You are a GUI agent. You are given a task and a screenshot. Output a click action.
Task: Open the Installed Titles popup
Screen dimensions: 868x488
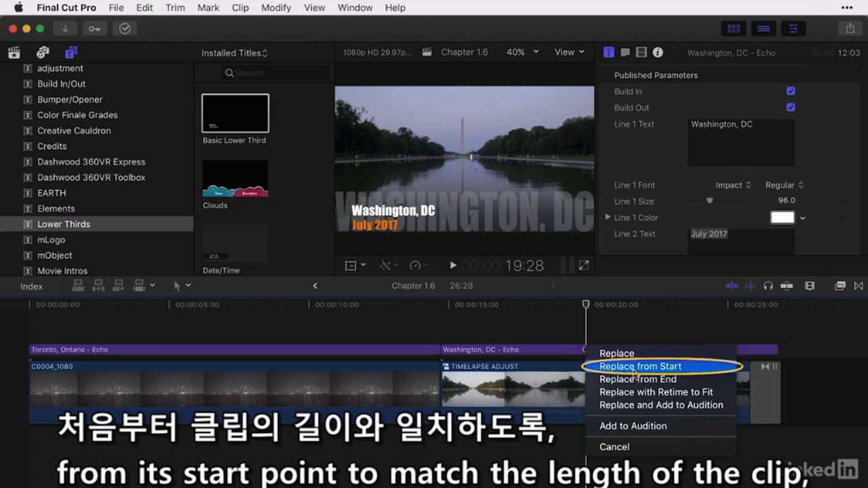tap(234, 53)
